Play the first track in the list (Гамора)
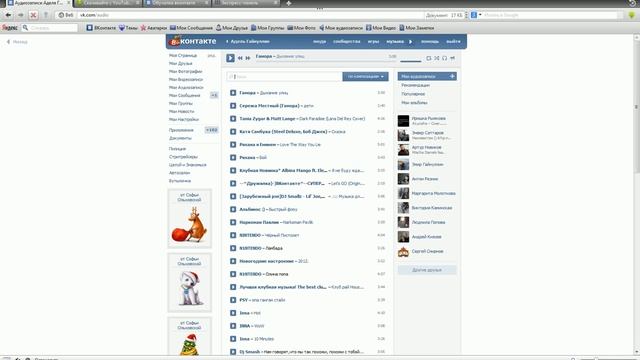Screen dimensions: 640x360 [233, 93]
